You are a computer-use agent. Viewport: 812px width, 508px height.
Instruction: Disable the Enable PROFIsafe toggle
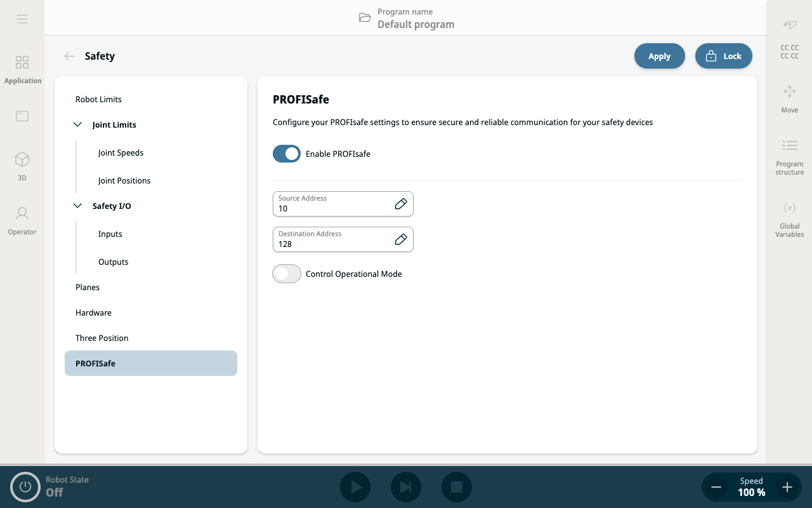(287, 154)
